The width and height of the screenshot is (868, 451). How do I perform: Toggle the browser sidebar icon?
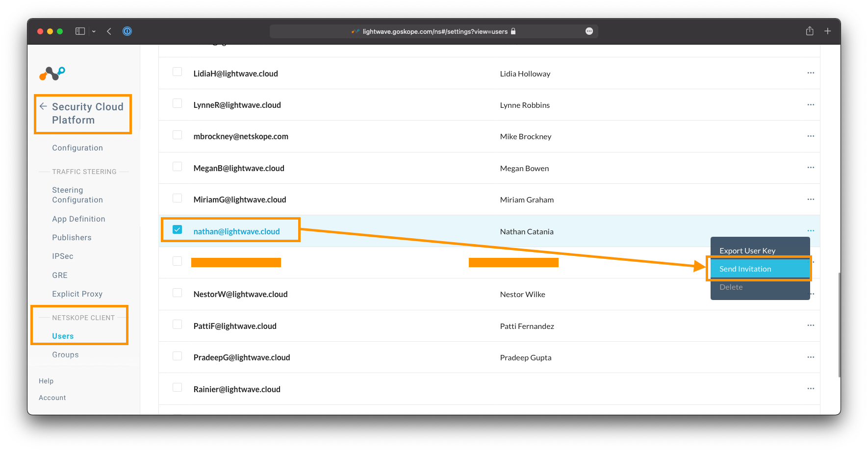coord(80,31)
